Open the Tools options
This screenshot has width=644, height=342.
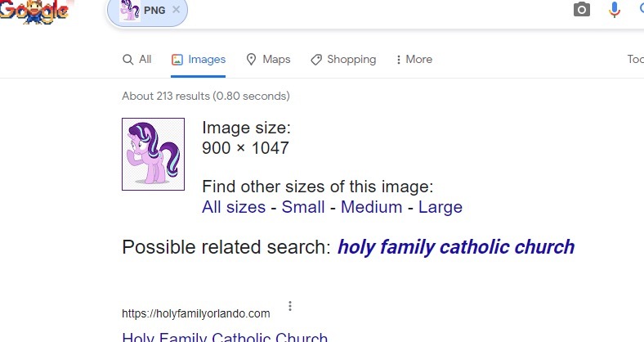click(635, 60)
